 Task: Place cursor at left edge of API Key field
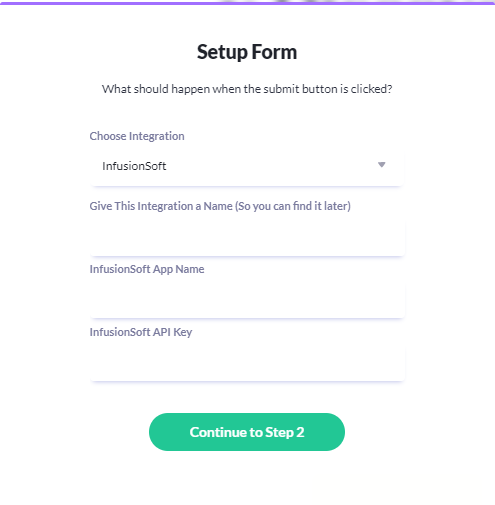click(x=97, y=361)
